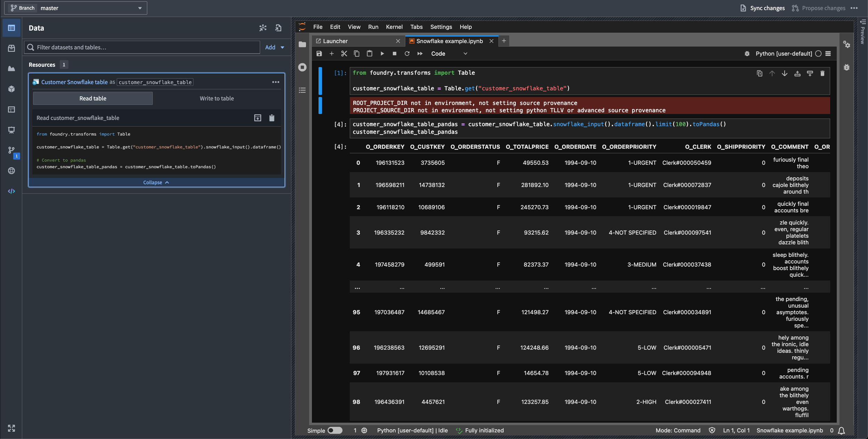Toggle the Simple interface switch in status bar
The height and width of the screenshot is (439, 868).
click(334, 430)
